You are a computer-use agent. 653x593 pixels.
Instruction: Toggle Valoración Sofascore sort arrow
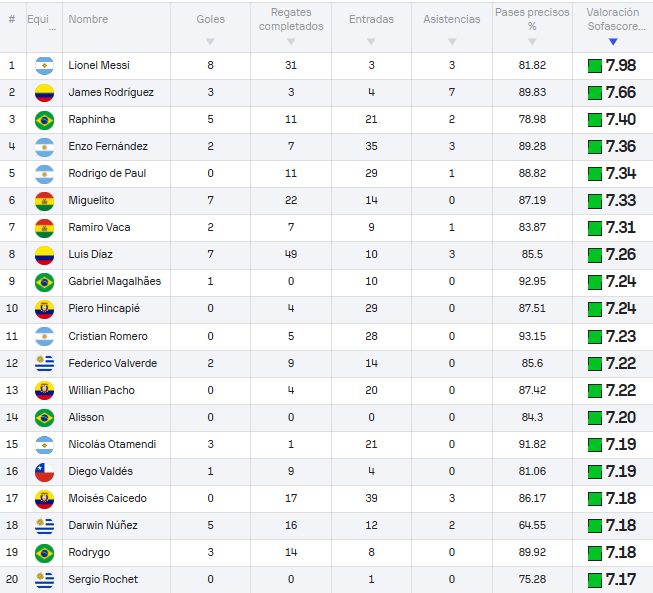[613, 41]
